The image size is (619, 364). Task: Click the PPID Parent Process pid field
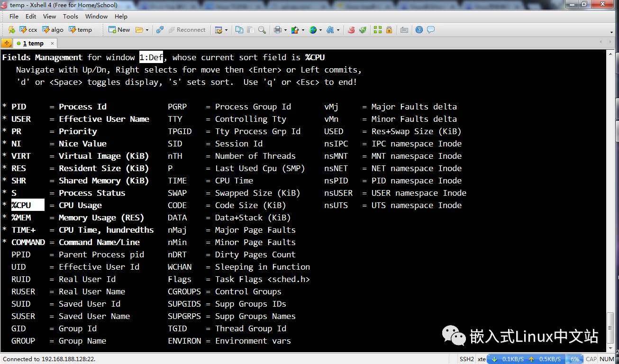point(78,255)
